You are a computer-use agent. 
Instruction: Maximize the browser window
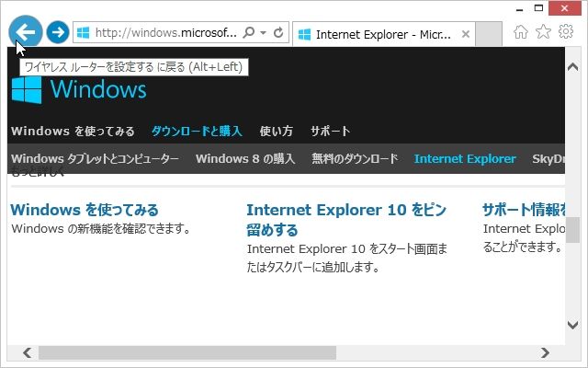[538, 8]
